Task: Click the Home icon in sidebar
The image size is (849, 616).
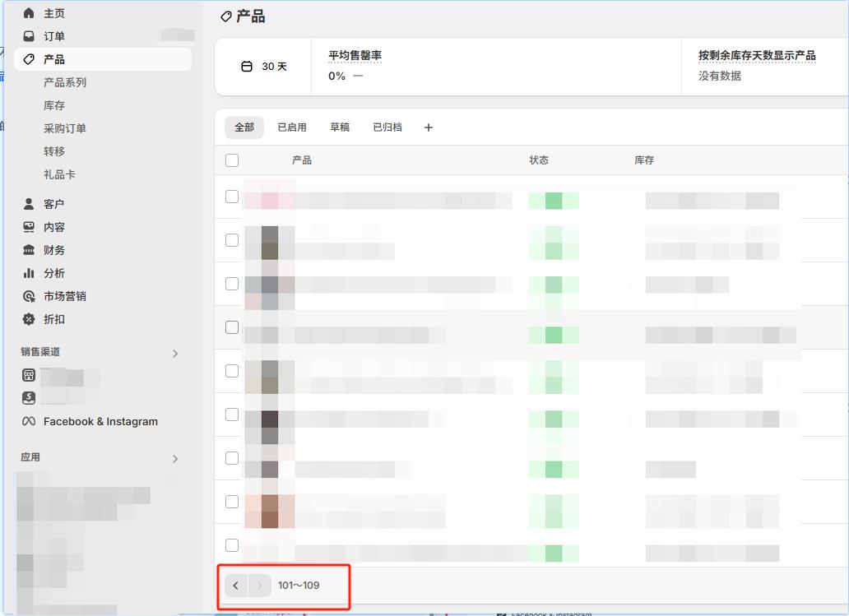Action: point(29,13)
